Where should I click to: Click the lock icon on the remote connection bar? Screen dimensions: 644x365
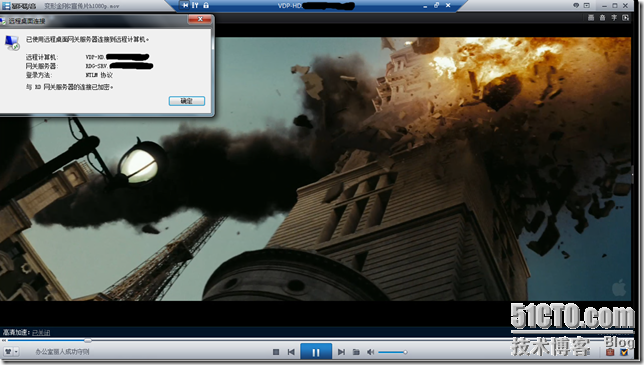(206, 5)
